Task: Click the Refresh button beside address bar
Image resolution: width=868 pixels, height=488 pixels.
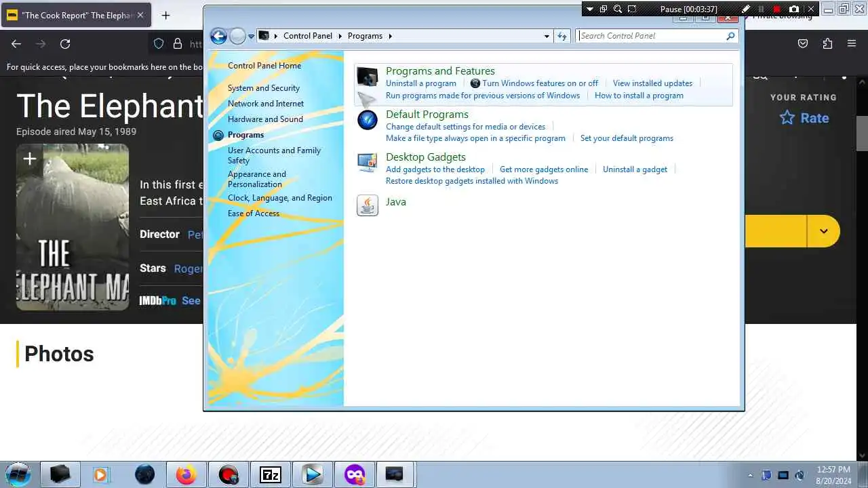Action: pos(562,36)
